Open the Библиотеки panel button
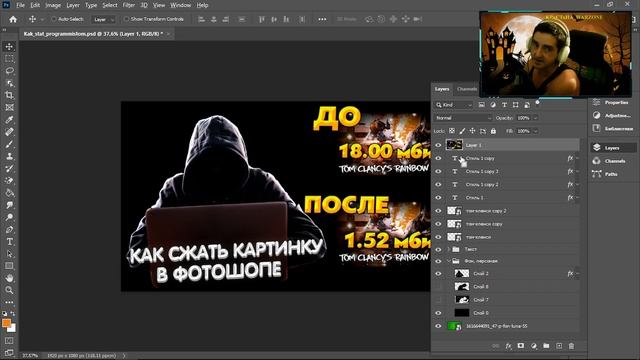 click(x=612, y=129)
